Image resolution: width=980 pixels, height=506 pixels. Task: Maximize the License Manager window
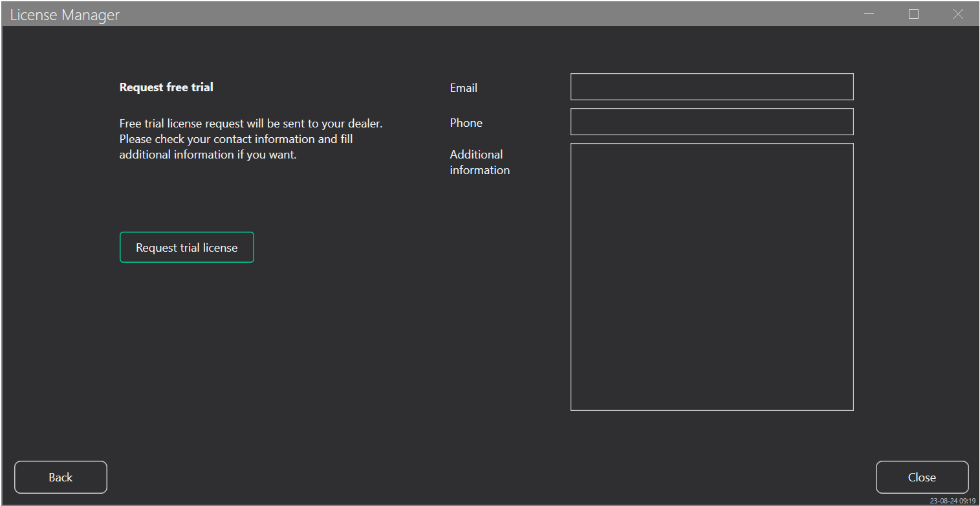pos(913,14)
